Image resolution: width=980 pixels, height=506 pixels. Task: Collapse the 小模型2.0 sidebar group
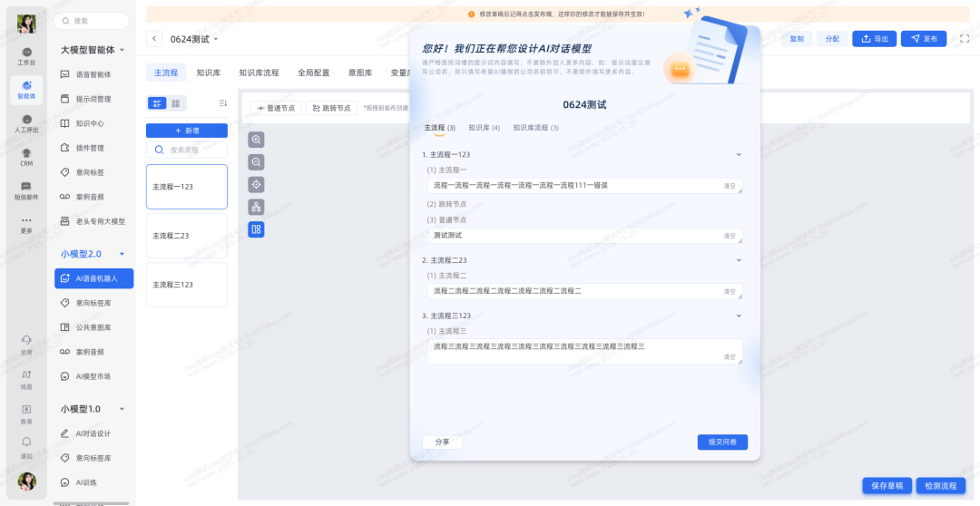[122, 254]
